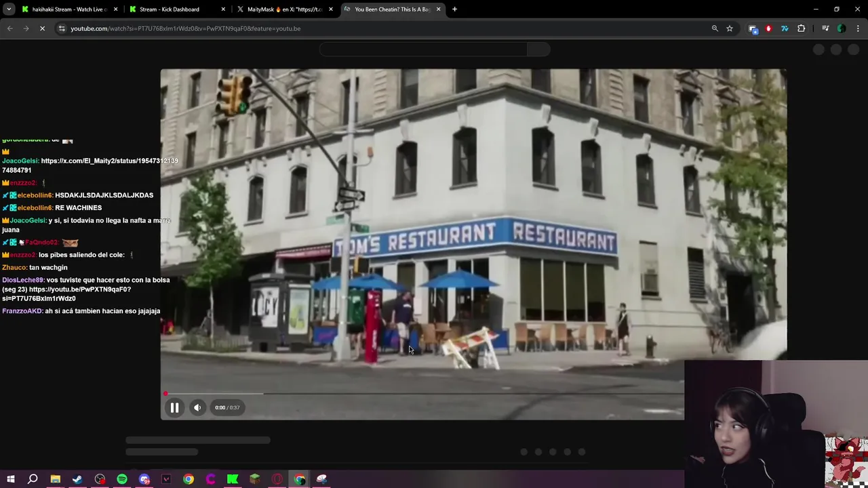The height and width of the screenshot is (488, 868).
Task: Launch Valorant from the taskbar
Action: coord(166,479)
